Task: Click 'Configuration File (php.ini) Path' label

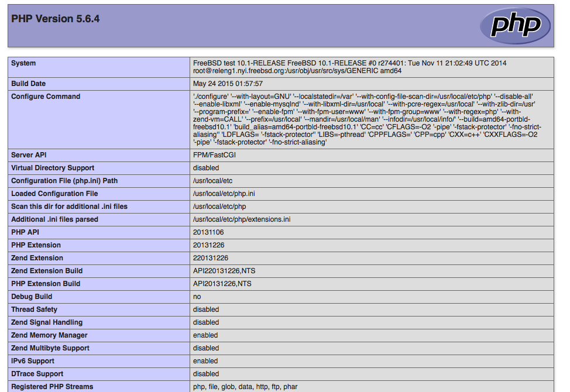Action: pos(64,181)
